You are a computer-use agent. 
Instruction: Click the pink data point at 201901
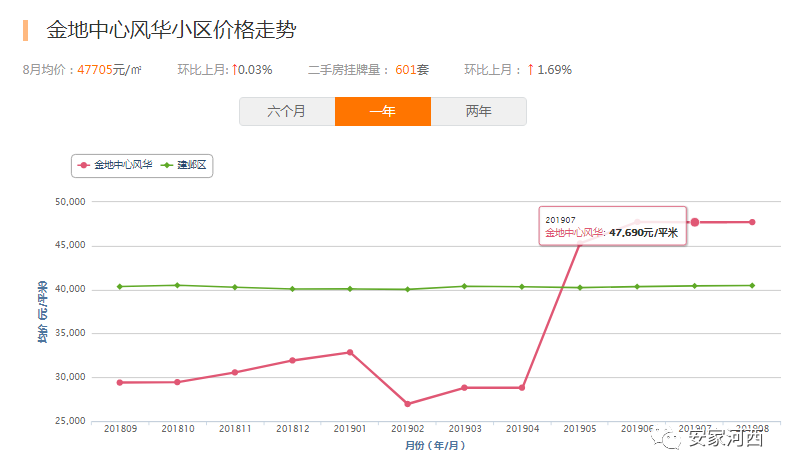tap(350, 352)
